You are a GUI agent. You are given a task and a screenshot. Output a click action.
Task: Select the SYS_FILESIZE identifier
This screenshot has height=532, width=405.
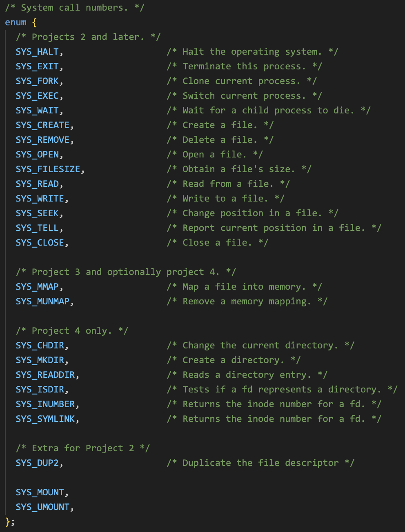pyautogui.click(x=48, y=169)
